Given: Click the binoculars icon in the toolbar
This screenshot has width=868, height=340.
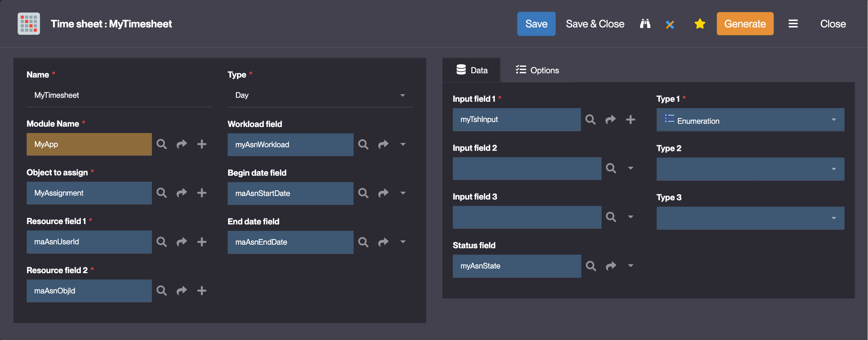Looking at the screenshot, I should pyautogui.click(x=645, y=23).
